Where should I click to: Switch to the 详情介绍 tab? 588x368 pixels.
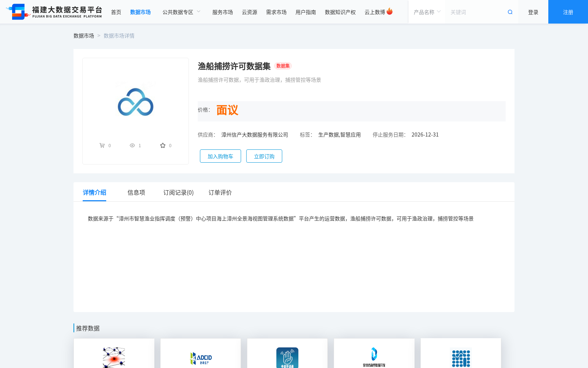click(x=94, y=192)
